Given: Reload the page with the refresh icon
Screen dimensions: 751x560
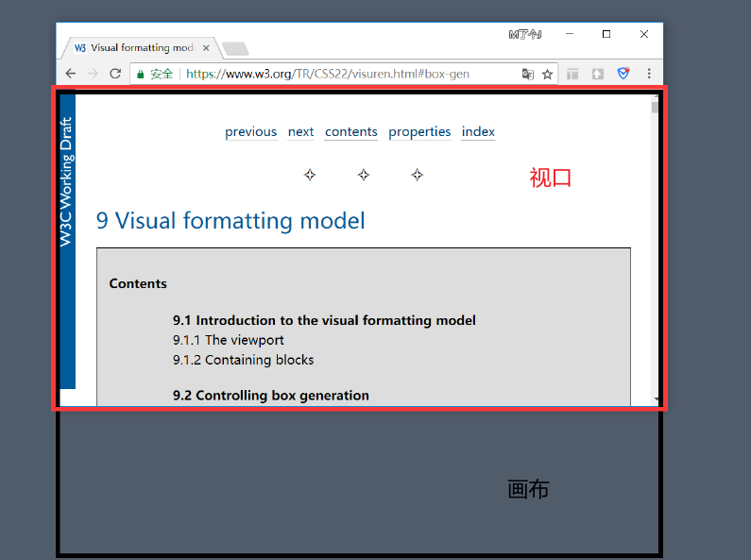Looking at the screenshot, I should pos(115,74).
